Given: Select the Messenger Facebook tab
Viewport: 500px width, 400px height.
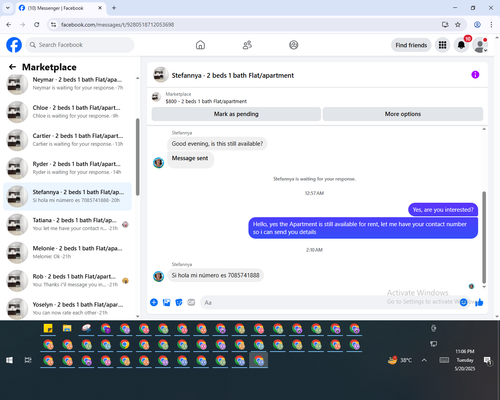Looking at the screenshot, I should pyautogui.click(x=60, y=8).
